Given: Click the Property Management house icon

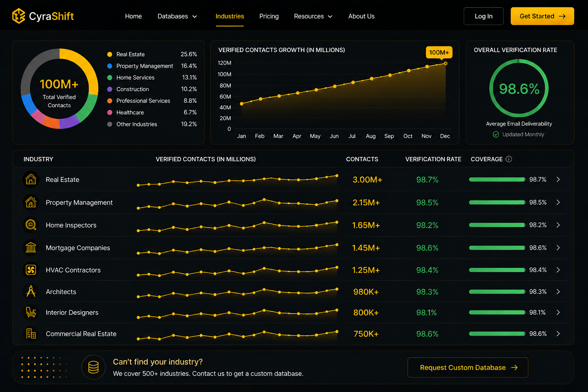Looking at the screenshot, I should click(x=31, y=202).
